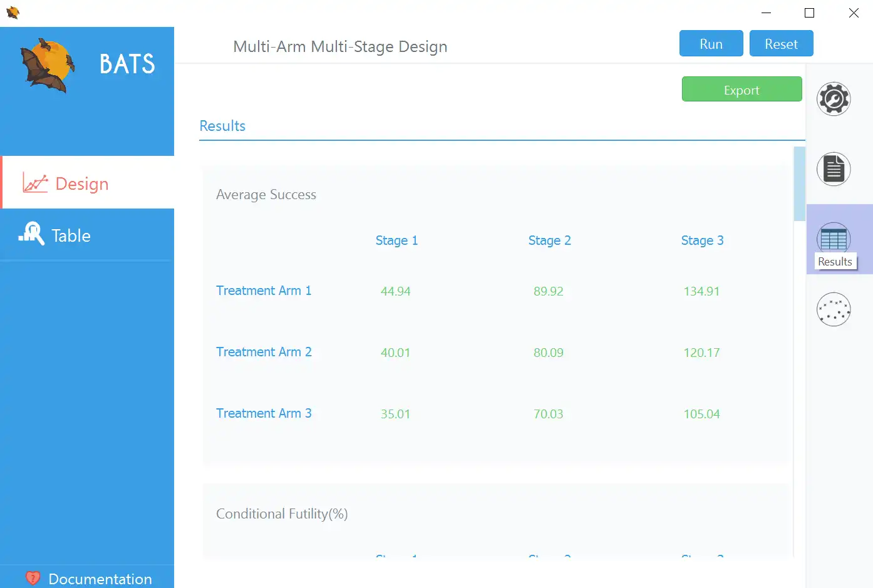The width and height of the screenshot is (873, 588).
Task: Select the Treatment Arm 3 row label
Action: pos(264,413)
